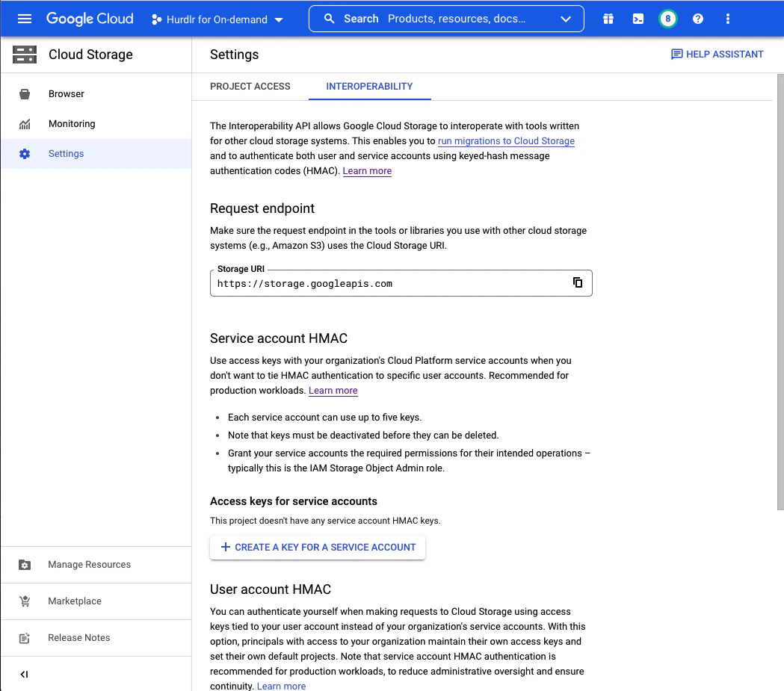This screenshot has width=784, height=691.
Task: Click the Release Notes icon
Action: (x=25, y=638)
